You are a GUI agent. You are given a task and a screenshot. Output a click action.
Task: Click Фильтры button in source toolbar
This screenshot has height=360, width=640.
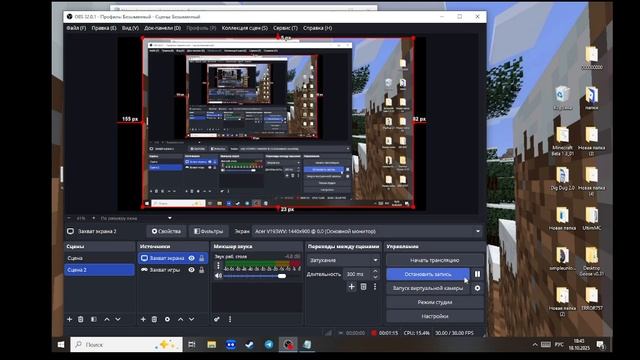coord(209,231)
